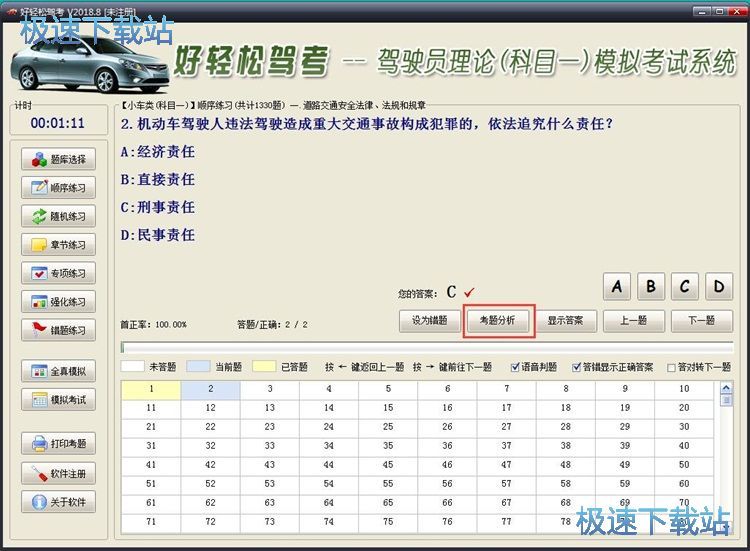Jump to question 37 cell
Image resolution: width=750 pixels, height=551 pixels.
pos(507,446)
